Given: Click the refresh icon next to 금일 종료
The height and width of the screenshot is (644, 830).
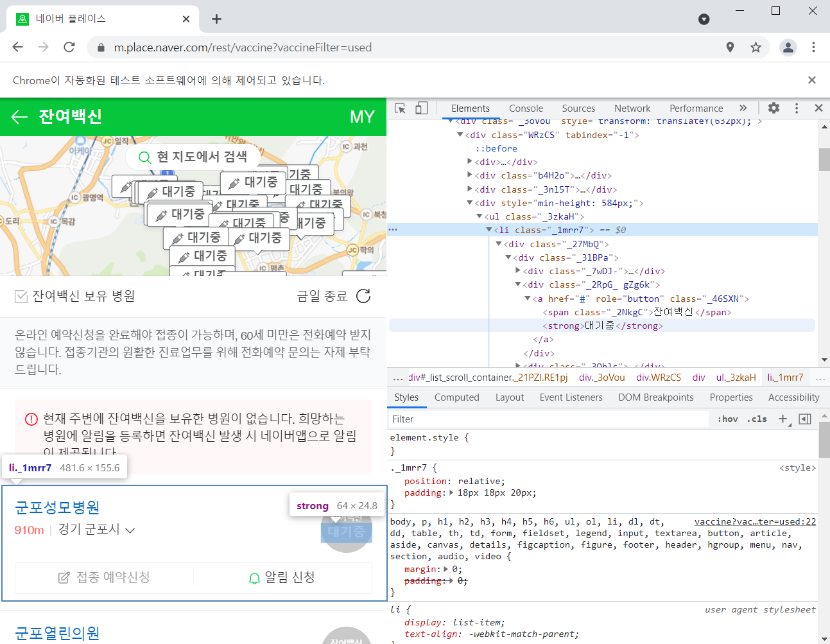Looking at the screenshot, I should coord(363,296).
